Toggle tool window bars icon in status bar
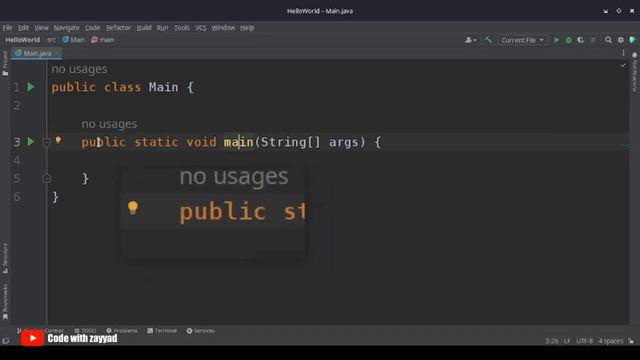Image resolution: width=640 pixels, height=360 pixels. 5,341
